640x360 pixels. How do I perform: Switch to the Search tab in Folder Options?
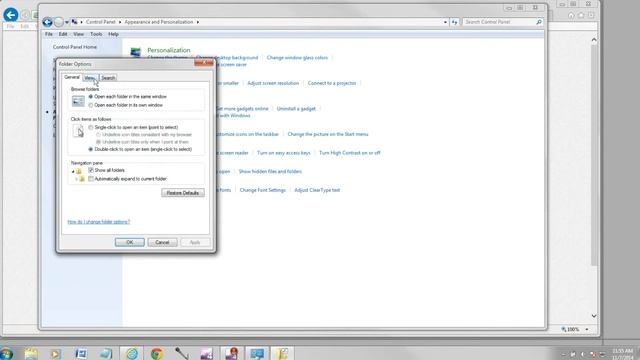tap(108, 78)
